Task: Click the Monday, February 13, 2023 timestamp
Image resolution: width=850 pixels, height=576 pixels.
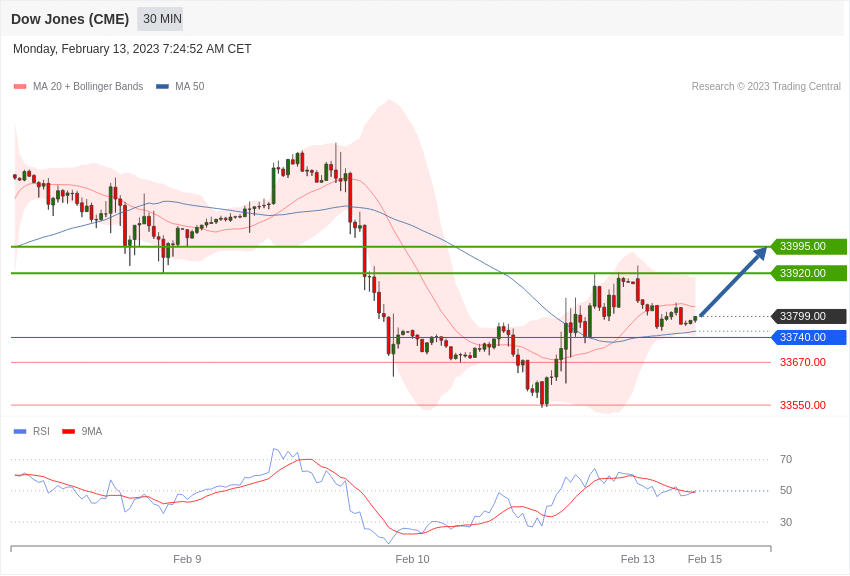Action: click(132, 49)
